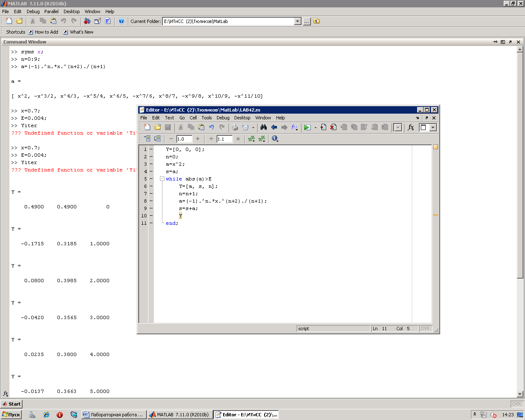Open MATLAB Help question mark icon
The width and height of the screenshot is (525, 420).
click(121, 21)
